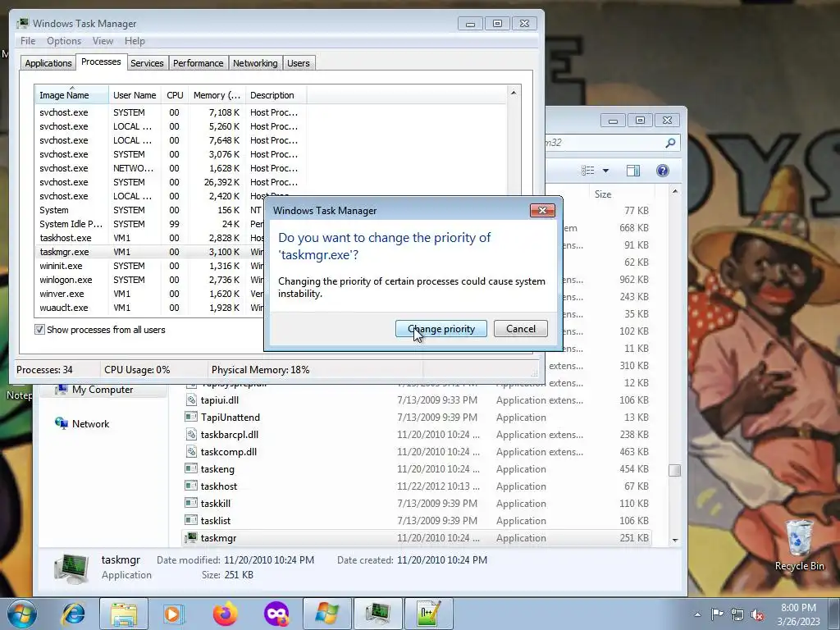Open the volume speaker tray icon
The image size is (840, 630).
coord(757,615)
